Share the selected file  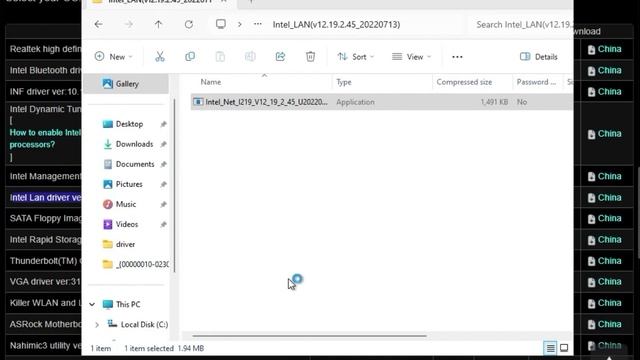(x=280, y=57)
